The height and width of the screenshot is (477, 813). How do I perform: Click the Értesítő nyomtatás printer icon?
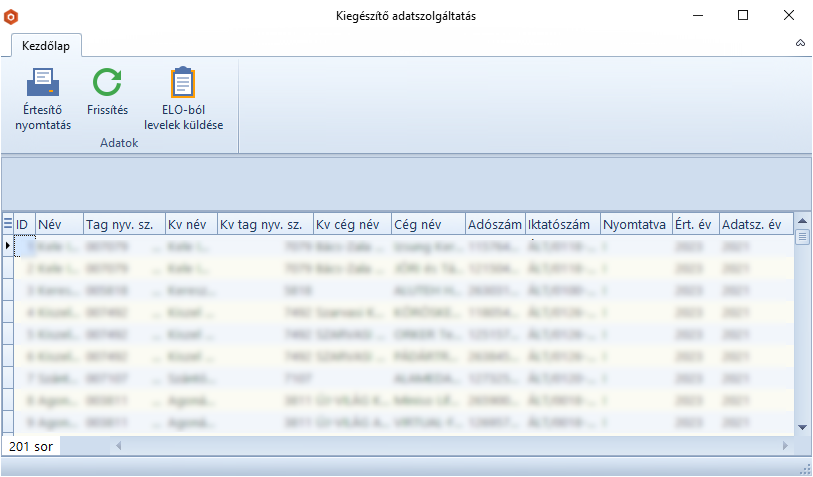(x=43, y=82)
